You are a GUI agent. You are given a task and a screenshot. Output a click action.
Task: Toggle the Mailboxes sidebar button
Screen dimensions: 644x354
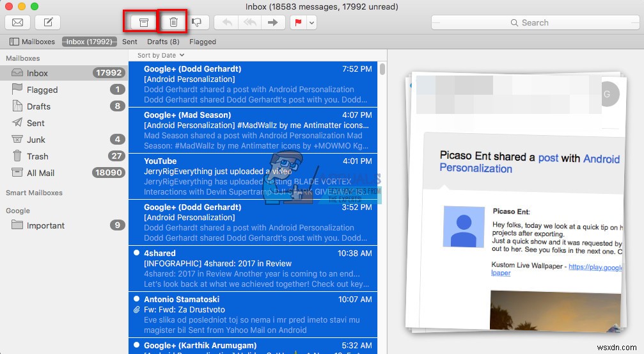[x=32, y=42]
